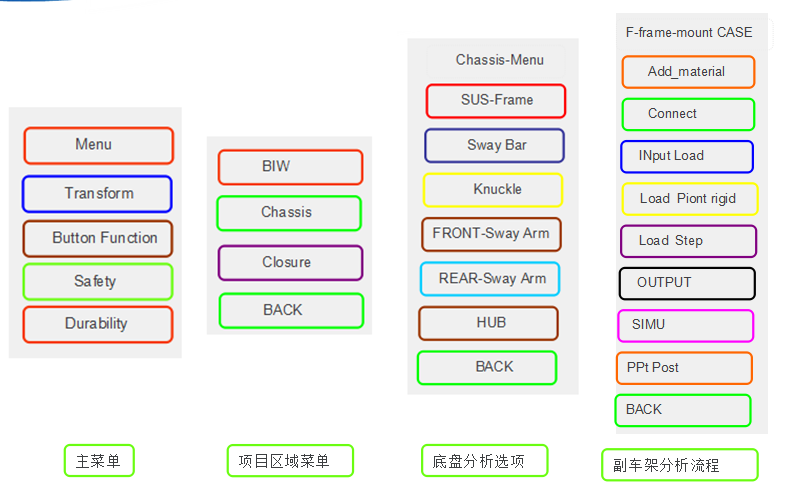Screen dimensions: 786x489
Task: Launch the PPt Post step
Action: (x=683, y=368)
